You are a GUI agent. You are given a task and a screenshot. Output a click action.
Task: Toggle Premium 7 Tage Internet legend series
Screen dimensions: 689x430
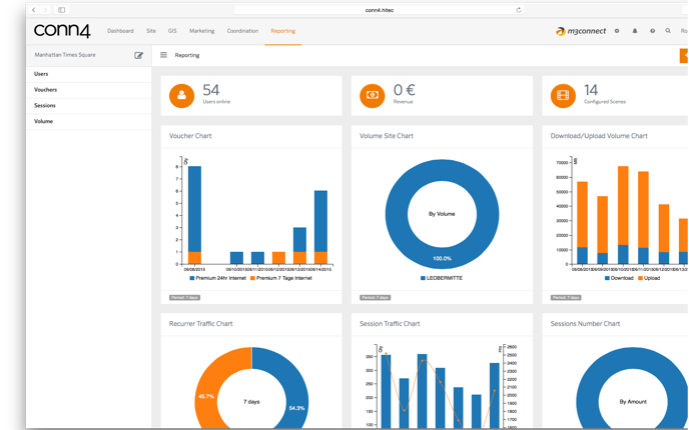tap(281, 278)
